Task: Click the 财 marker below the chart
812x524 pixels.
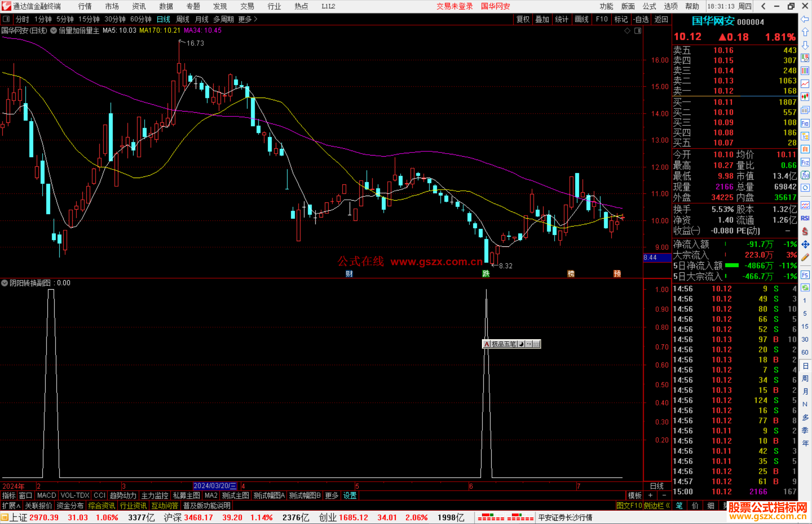Action: pos(349,273)
